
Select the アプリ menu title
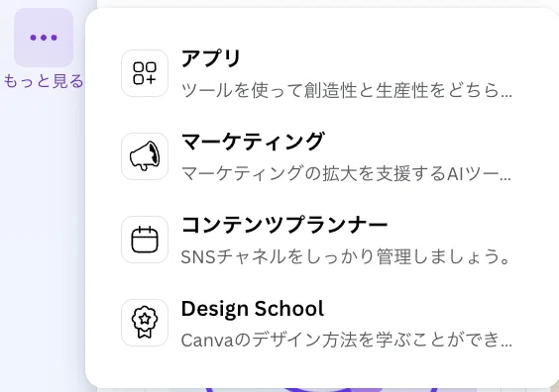pyautogui.click(x=211, y=58)
